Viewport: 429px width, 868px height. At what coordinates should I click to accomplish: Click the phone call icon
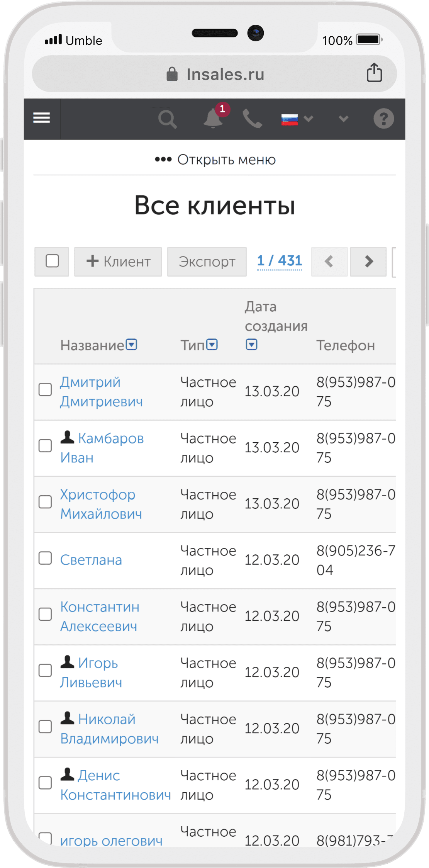click(x=252, y=119)
